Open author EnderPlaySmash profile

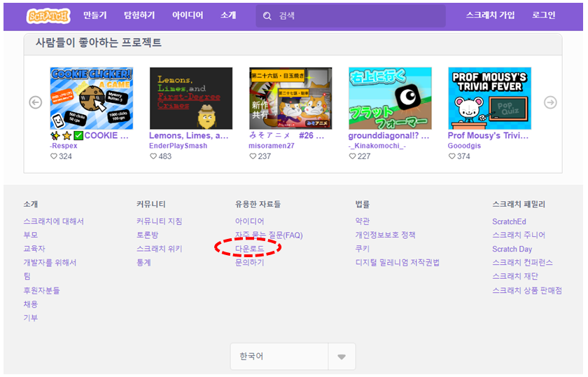(178, 146)
